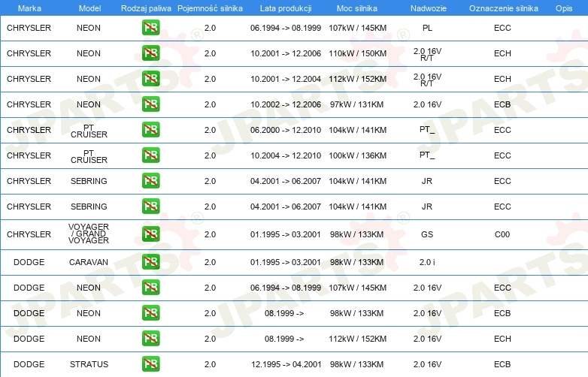Screen dimensions: 588x377
Task: Select the '110kW / 150KM' power cell
Action: click(358, 53)
